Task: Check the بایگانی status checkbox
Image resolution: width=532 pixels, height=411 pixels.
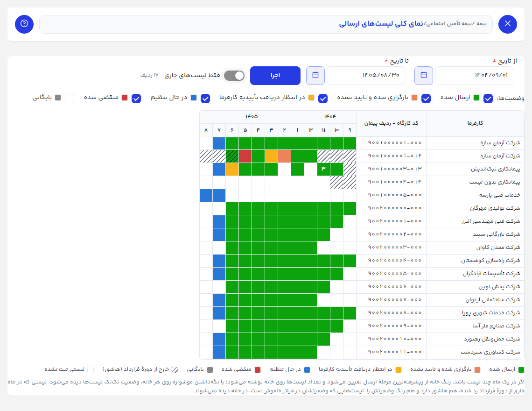Action: point(70,99)
